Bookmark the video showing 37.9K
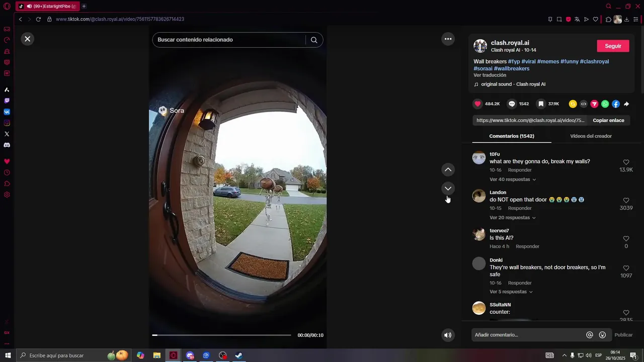The height and width of the screenshot is (362, 644). 541,104
